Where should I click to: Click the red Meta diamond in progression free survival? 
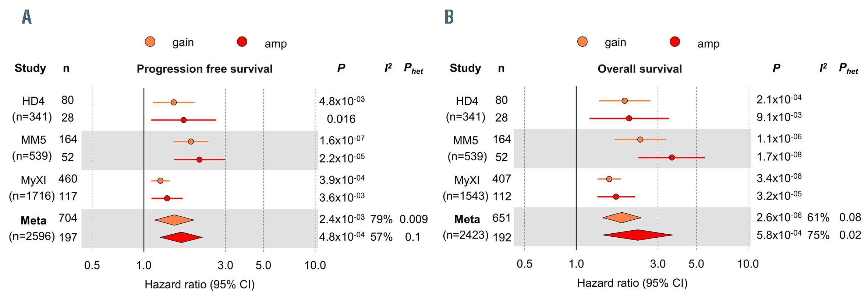(181, 237)
